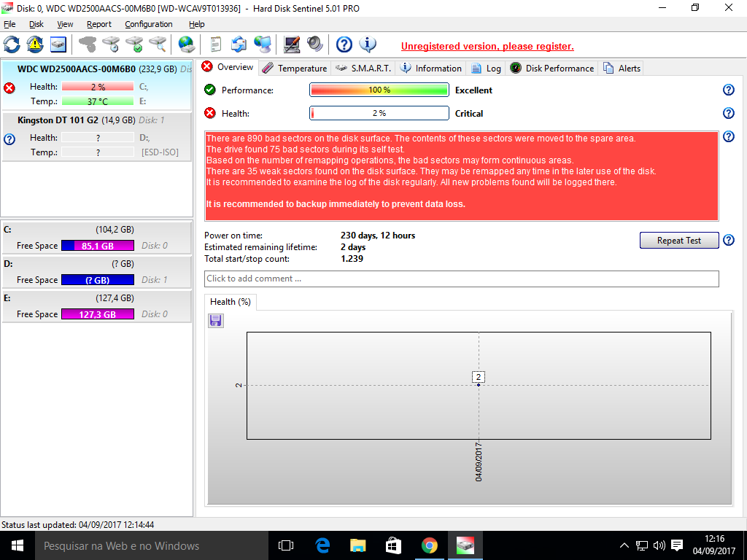Select the Kingston DT 101 G2 disk
Viewport: 747px width, 560px height.
click(x=97, y=136)
